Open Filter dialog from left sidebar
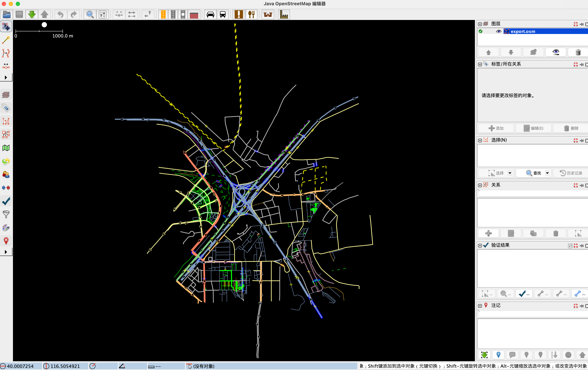The image size is (588, 370). click(6, 214)
